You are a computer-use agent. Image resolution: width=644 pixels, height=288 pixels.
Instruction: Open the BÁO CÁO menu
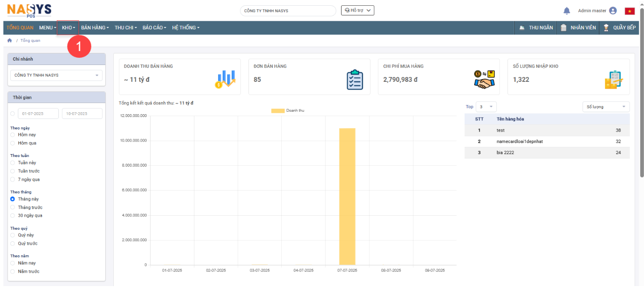154,28
